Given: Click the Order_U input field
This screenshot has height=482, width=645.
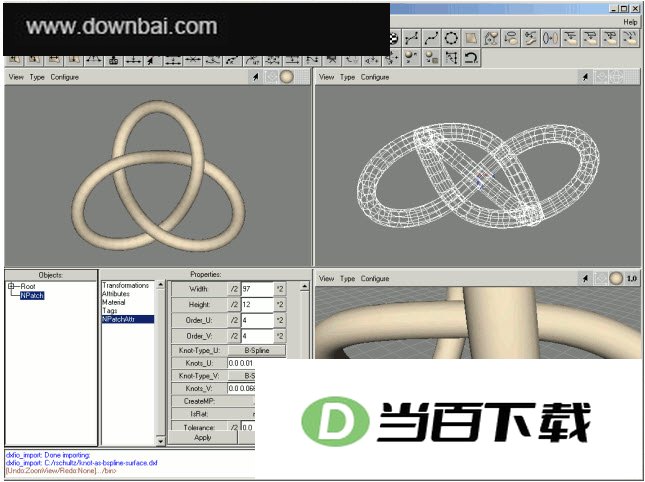Looking at the screenshot, I should point(257,320).
